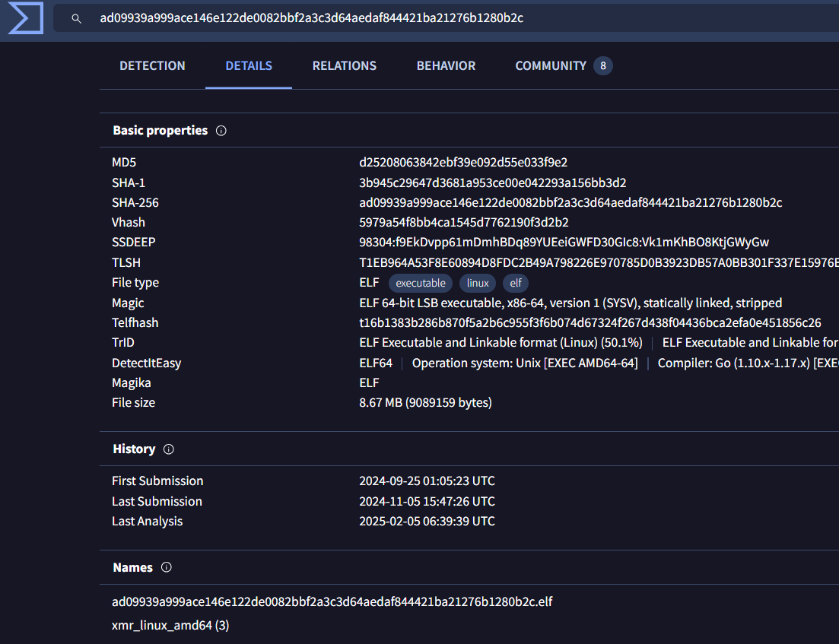Click the 'File type' row label

pos(135,282)
